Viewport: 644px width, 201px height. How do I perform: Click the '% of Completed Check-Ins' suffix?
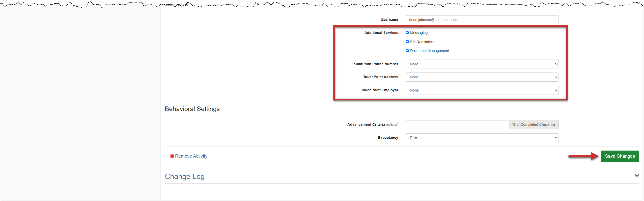pos(534,125)
